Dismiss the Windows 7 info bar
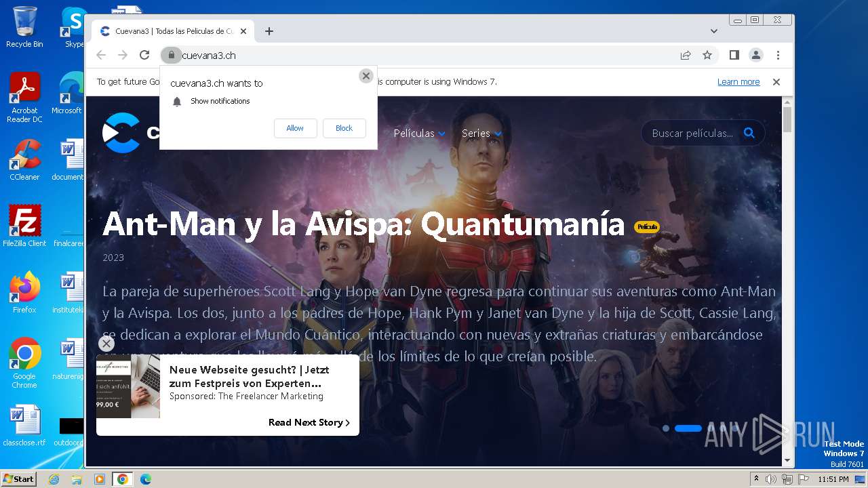 (776, 82)
